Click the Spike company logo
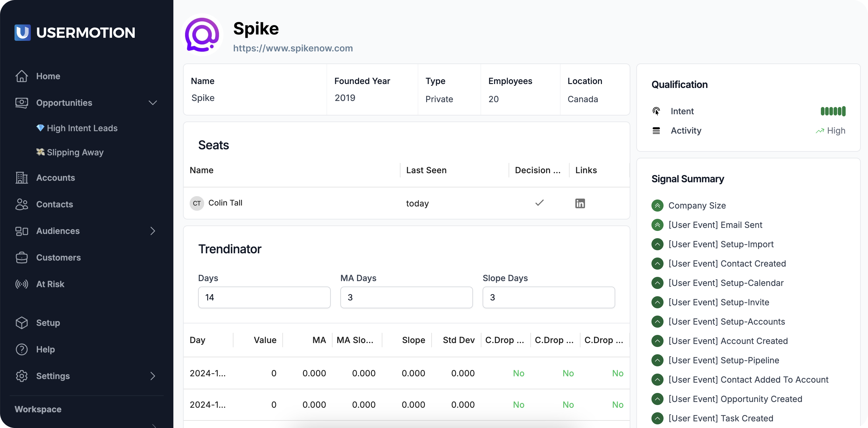The image size is (868, 428). click(202, 35)
